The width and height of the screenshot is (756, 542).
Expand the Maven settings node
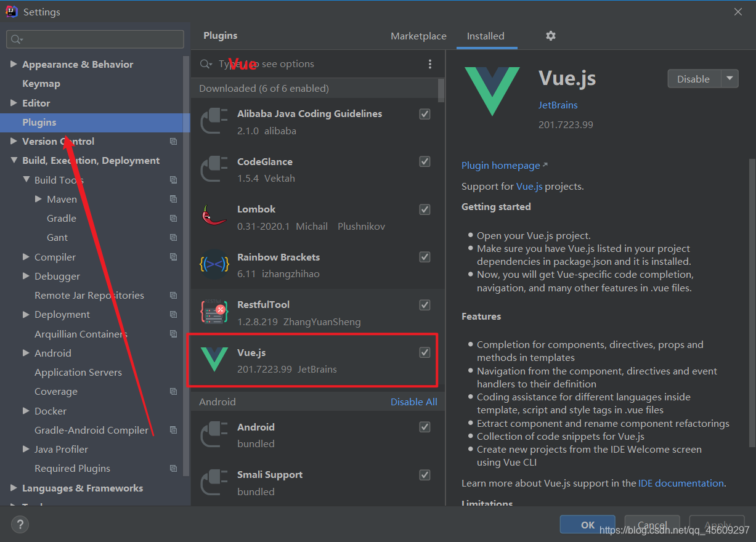pyautogui.click(x=38, y=199)
